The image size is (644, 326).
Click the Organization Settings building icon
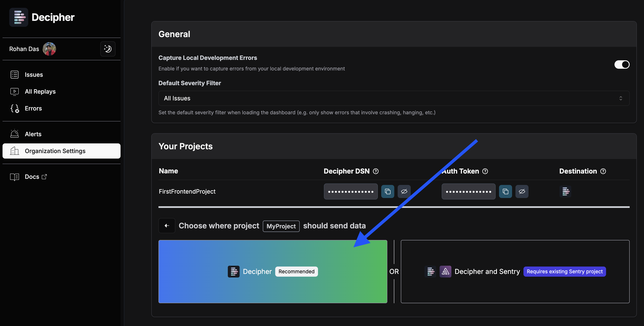[15, 151]
